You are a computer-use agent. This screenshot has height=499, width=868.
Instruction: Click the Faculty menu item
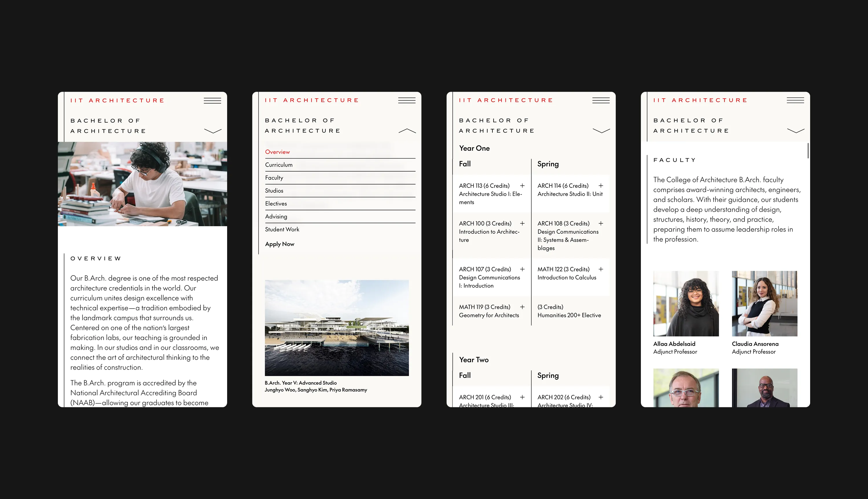274,178
